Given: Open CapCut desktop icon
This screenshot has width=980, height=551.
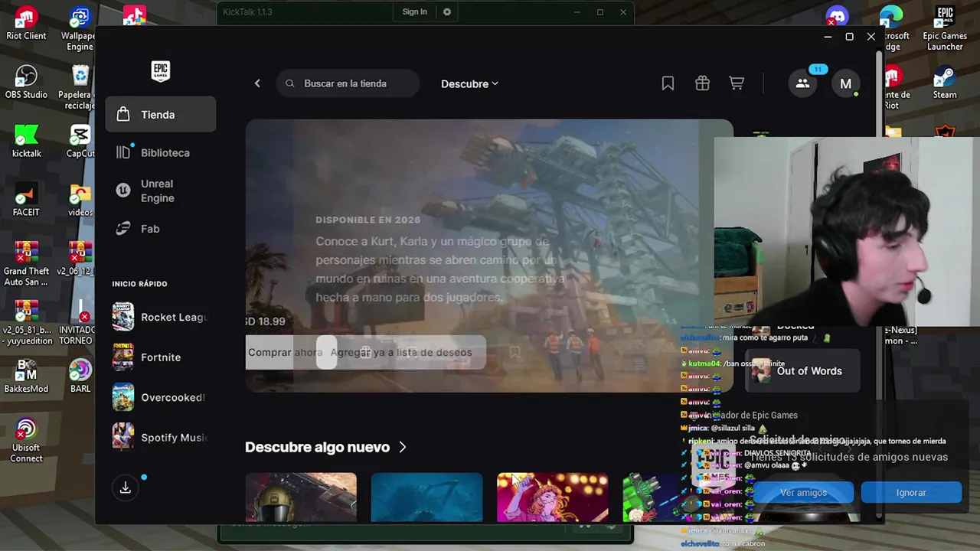Looking at the screenshot, I should [x=80, y=141].
